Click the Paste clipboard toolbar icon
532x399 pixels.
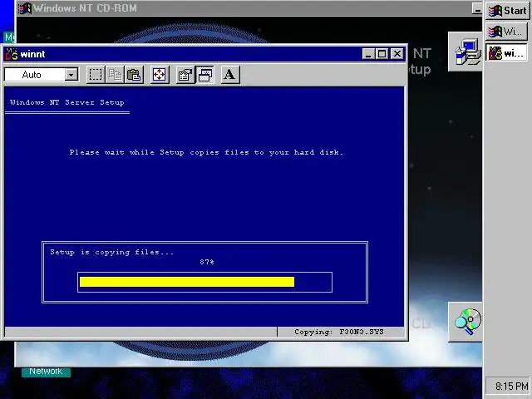(x=134, y=75)
